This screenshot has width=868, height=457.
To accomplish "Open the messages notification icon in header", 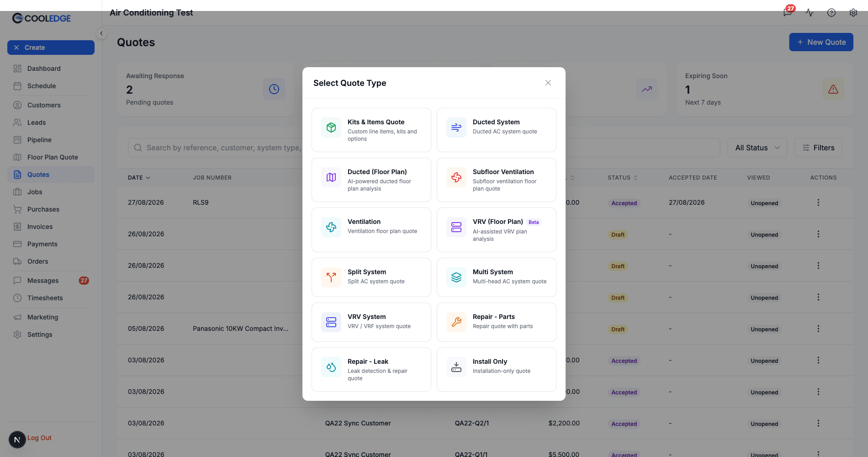I will click(788, 12).
